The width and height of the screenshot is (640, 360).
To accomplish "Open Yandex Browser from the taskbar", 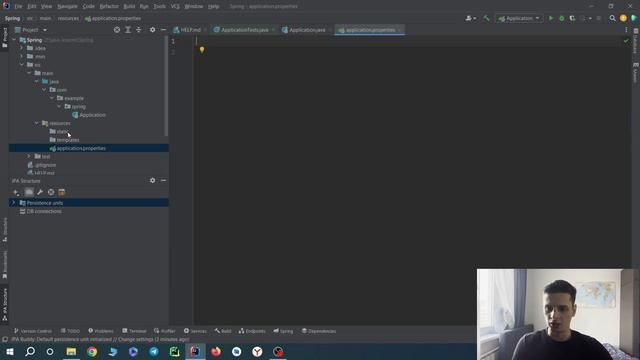I will click(257, 351).
